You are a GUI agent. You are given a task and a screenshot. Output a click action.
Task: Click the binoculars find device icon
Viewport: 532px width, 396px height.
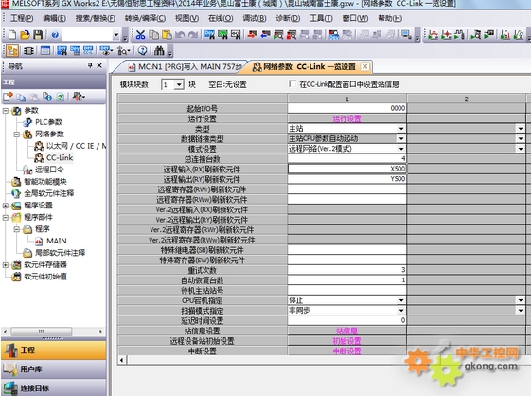159,51
